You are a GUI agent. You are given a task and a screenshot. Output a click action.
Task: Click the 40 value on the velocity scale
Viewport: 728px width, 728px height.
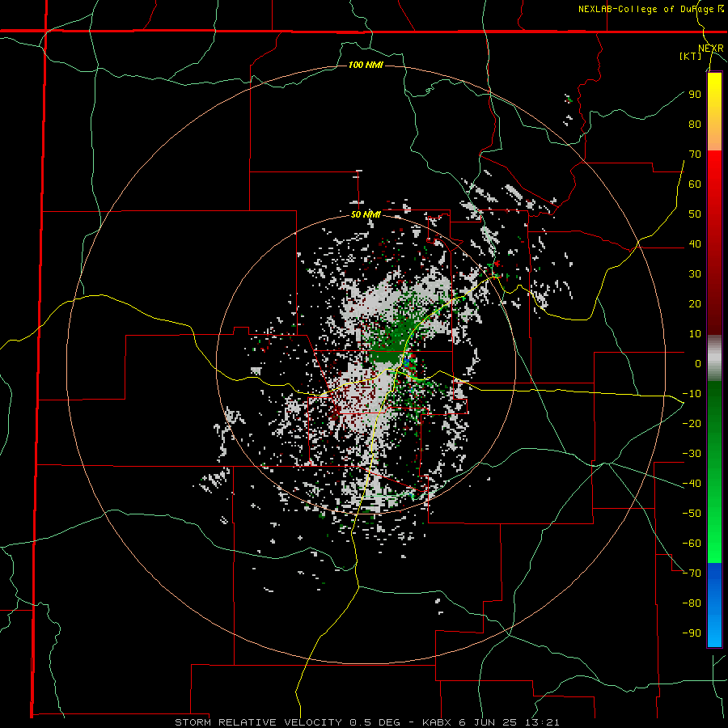click(695, 243)
